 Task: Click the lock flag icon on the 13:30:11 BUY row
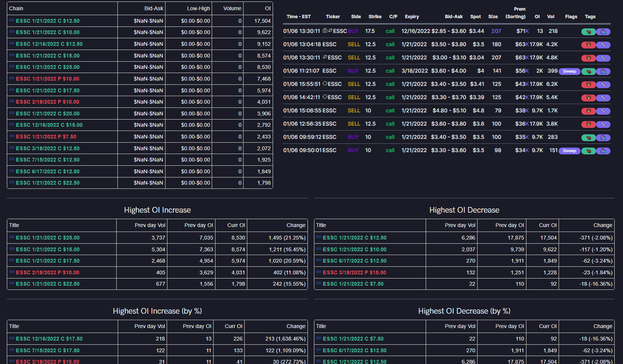[325, 31]
